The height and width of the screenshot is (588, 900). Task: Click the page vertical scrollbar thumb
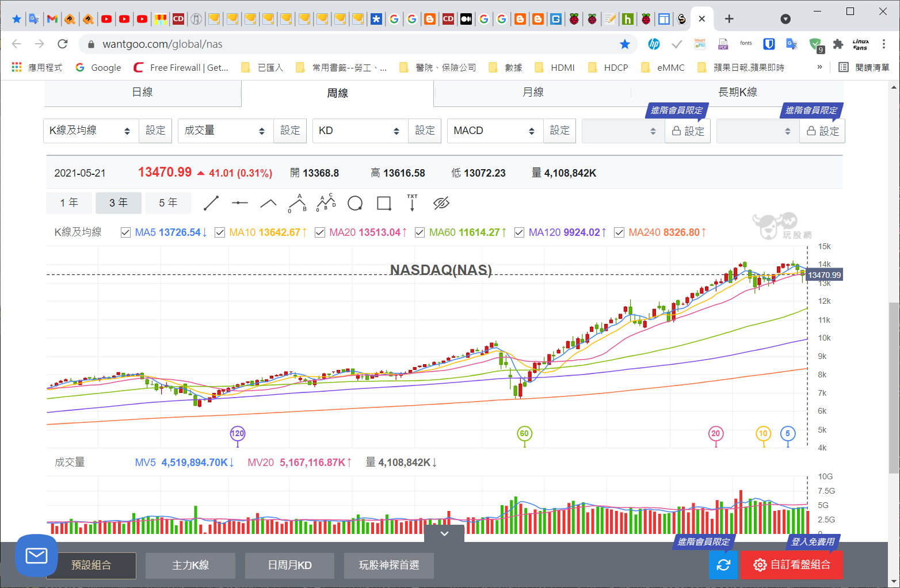(x=894, y=387)
